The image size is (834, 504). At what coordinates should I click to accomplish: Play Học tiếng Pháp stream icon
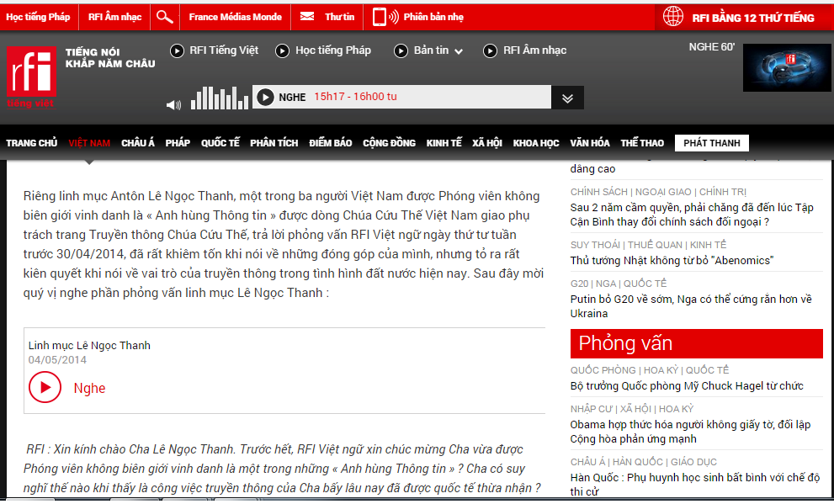click(283, 51)
